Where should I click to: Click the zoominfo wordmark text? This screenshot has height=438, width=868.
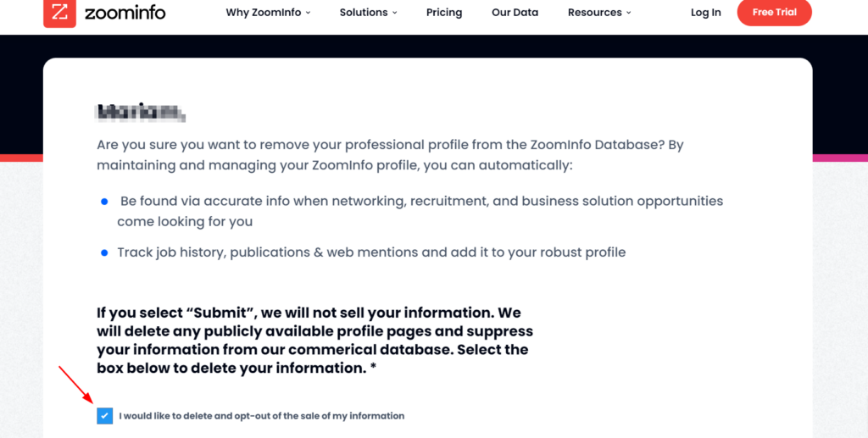(125, 12)
